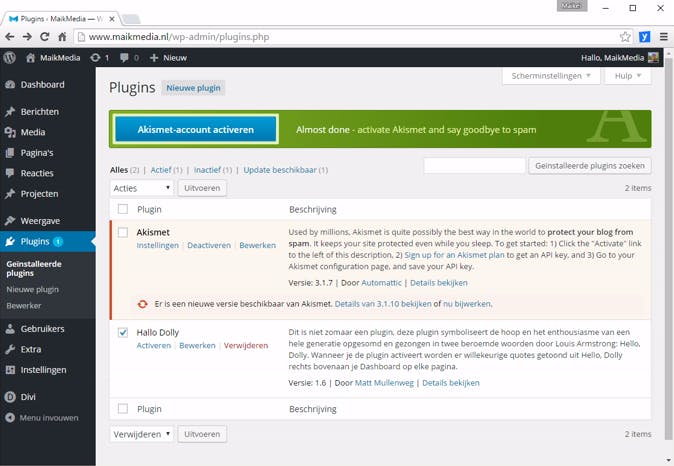Filter plugins by Actief

coord(161,170)
